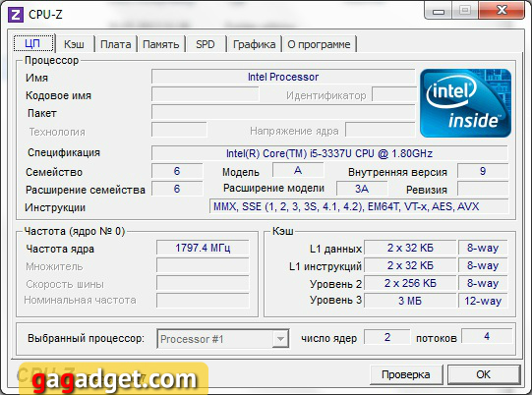Viewport: 532px width, 395px height.
Task: Select the Частота ядра value 1797.4 МГц
Action: (x=203, y=248)
